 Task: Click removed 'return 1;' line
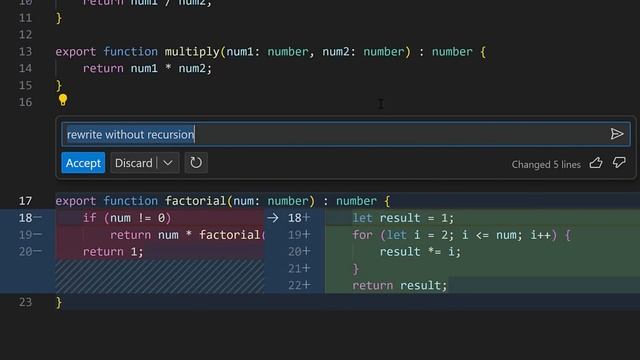click(x=113, y=252)
